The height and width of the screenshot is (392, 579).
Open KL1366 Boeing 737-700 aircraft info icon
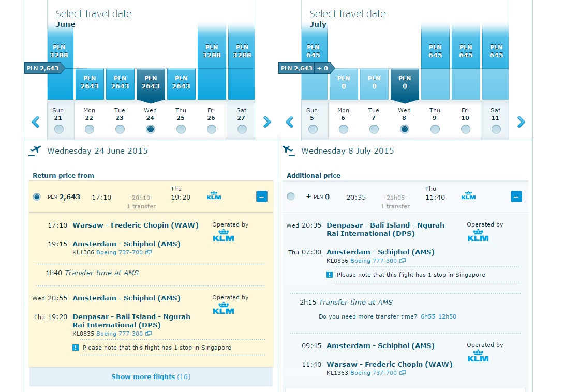[x=149, y=252]
